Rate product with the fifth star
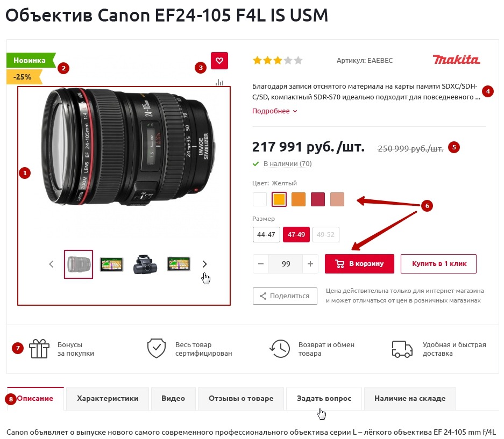Viewport: 504px width, 439px height. pos(299,60)
